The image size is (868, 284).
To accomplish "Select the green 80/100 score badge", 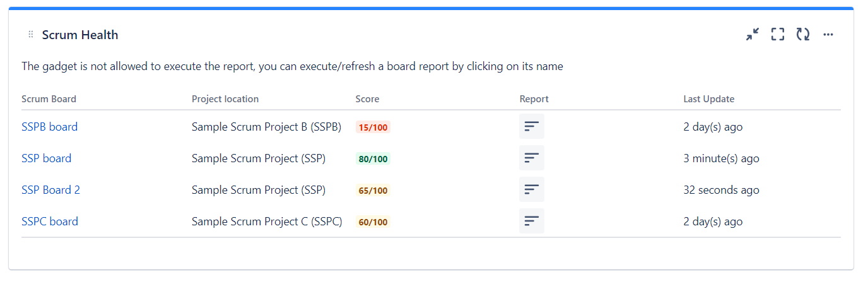I will coord(373,159).
